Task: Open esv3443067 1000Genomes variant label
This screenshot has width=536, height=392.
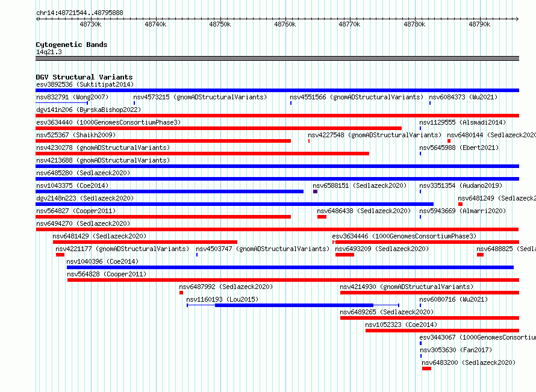Action: tap(478, 337)
